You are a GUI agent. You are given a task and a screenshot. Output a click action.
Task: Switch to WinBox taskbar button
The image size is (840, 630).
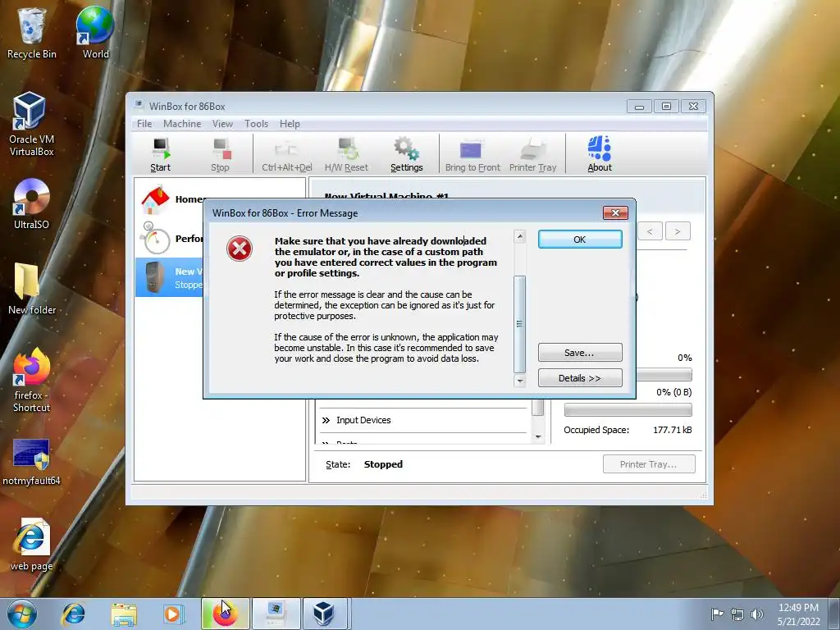coord(276,614)
